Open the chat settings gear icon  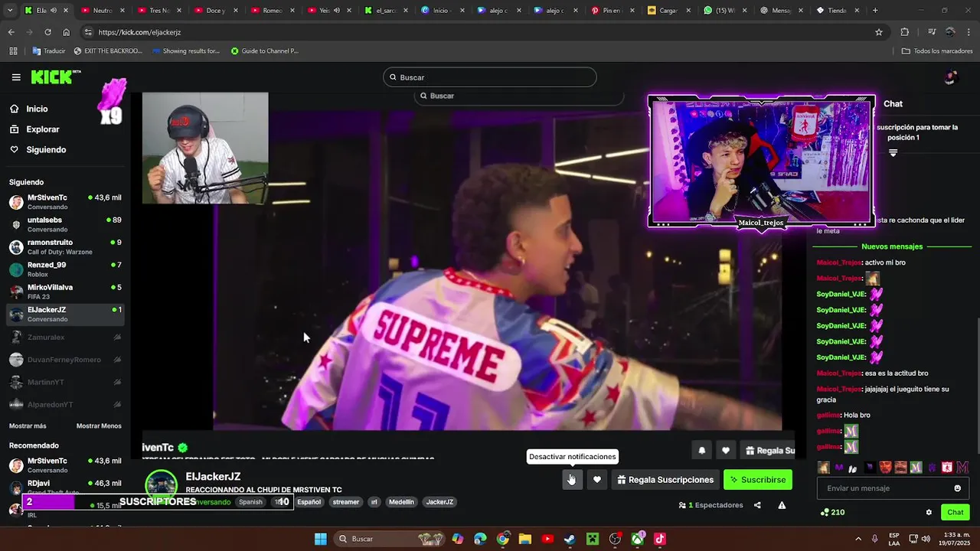(x=929, y=512)
